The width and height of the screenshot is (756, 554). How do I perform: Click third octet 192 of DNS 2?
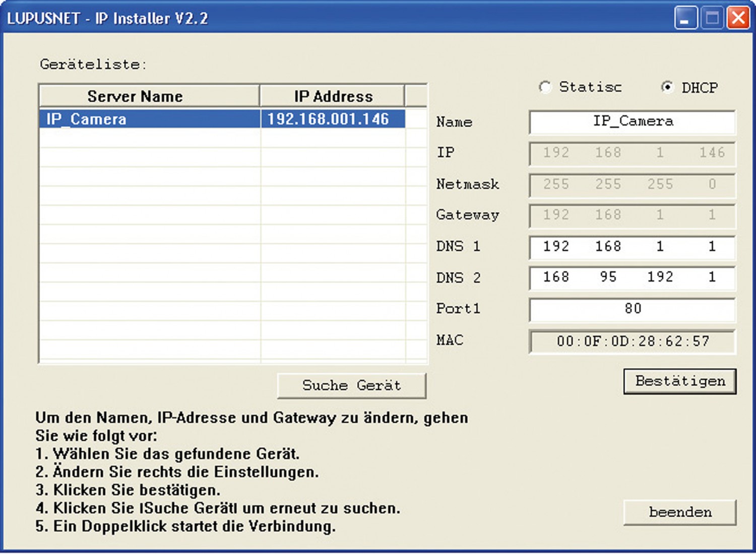point(660,277)
